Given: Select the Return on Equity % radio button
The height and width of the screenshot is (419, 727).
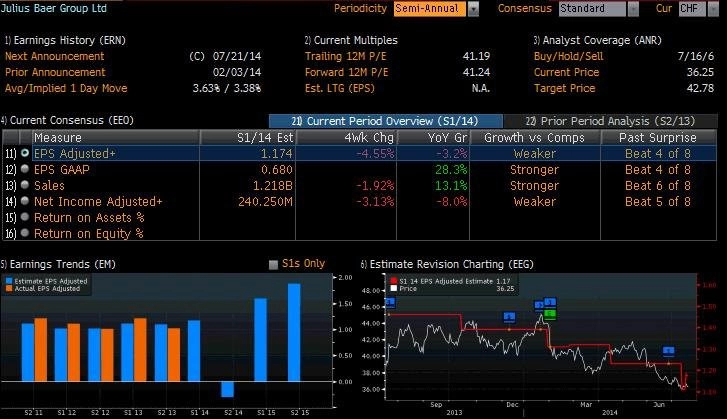Looking at the screenshot, I should coord(25,233).
